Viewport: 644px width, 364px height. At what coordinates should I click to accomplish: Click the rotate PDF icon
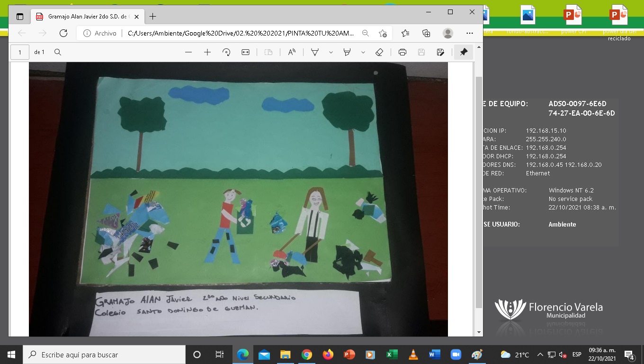point(226,52)
